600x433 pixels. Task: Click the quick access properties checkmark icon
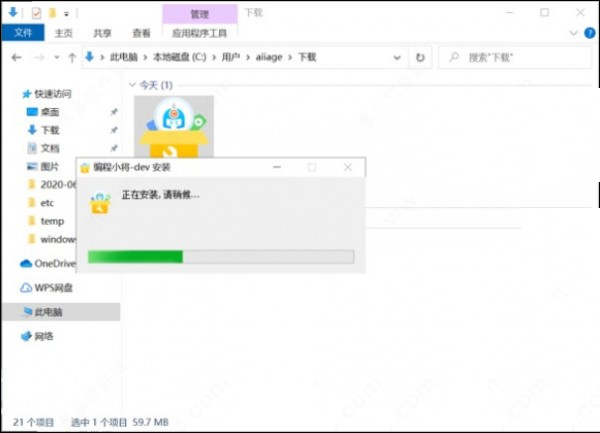pyautogui.click(x=36, y=13)
